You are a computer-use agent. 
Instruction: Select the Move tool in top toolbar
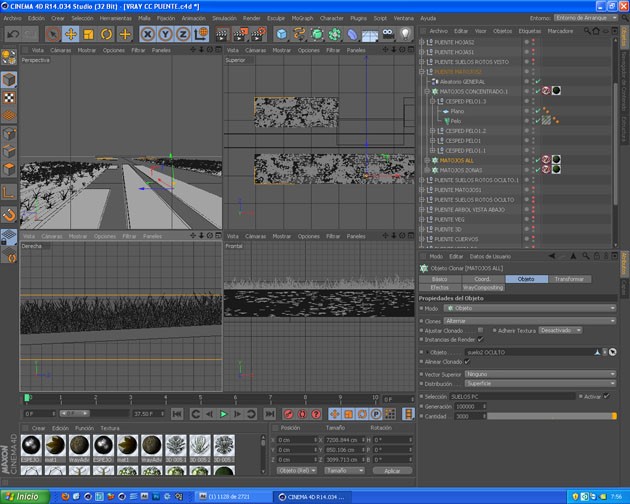(x=71, y=34)
